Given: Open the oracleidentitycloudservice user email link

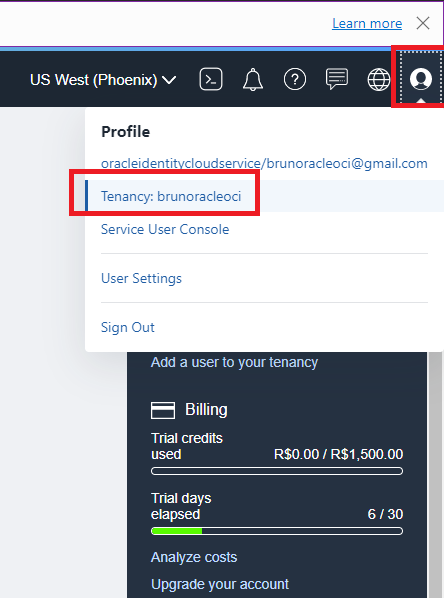Looking at the screenshot, I should tap(264, 163).
